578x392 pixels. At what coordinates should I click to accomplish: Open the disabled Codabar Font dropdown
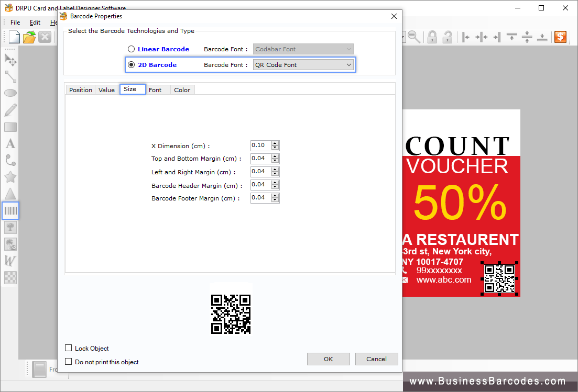coord(303,49)
